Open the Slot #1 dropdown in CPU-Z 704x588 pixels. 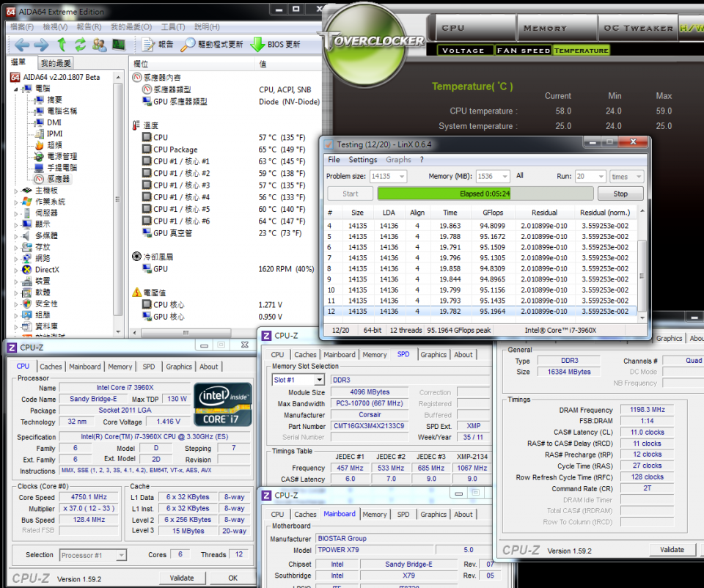click(319, 380)
